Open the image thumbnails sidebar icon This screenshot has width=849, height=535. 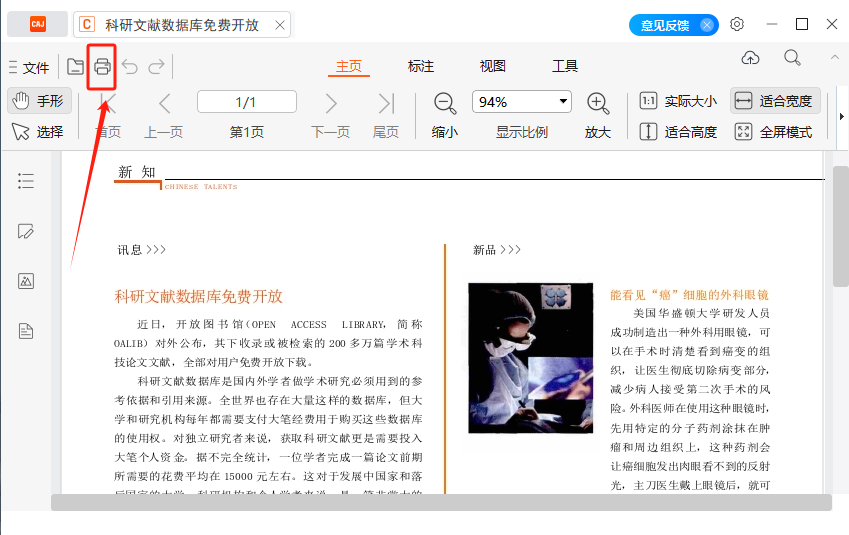pyautogui.click(x=25, y=281)
